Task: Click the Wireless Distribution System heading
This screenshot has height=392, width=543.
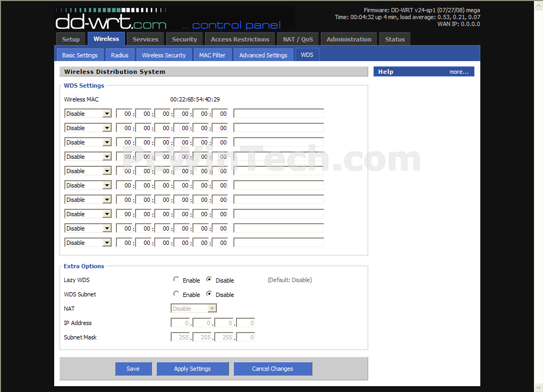Action: (x=115, y=72)
